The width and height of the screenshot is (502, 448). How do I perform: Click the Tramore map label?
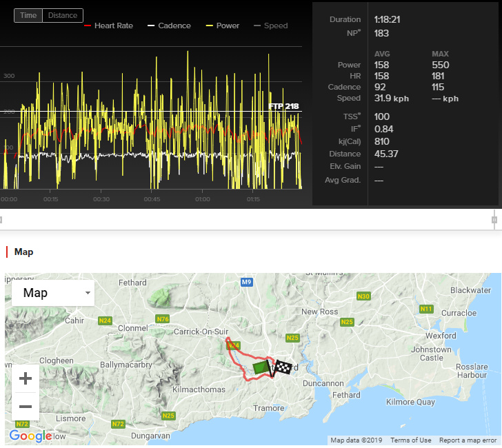[x=269, y=408]
